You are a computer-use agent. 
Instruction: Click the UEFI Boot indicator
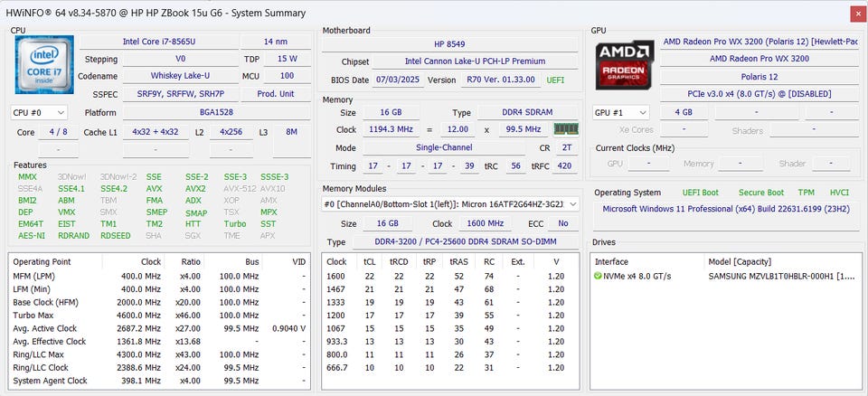click(700, 193)
